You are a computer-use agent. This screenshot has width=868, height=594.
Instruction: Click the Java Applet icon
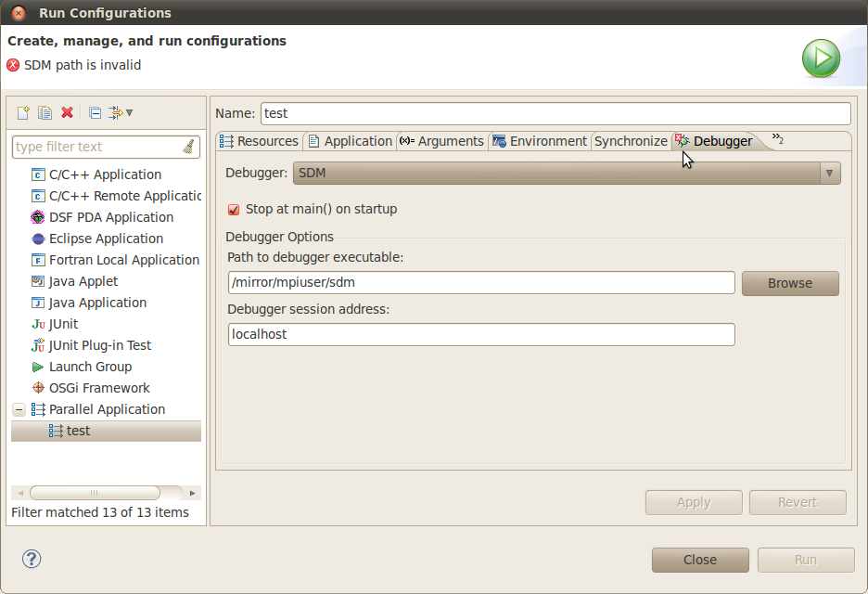pyautogui.click(x=38, y=281)
